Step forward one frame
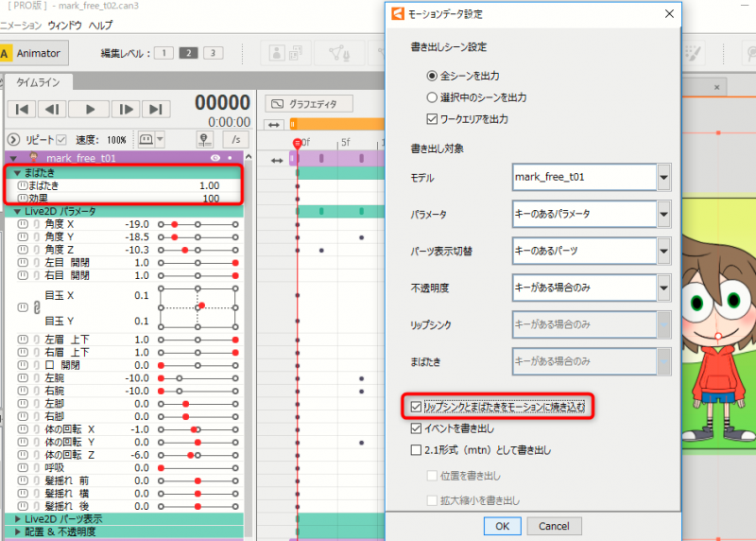Screen dimensions: 756x541 click(x=126, y=110)
